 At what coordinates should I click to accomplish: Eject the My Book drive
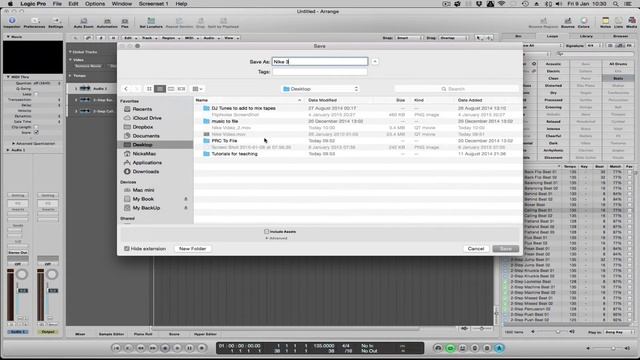(186, 199)
